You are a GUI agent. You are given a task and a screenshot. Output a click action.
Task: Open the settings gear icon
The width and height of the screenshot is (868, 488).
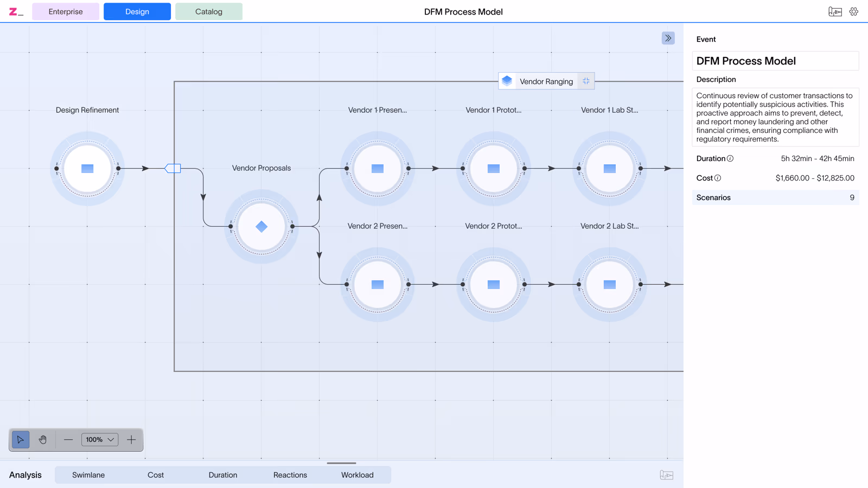[854, 11]
